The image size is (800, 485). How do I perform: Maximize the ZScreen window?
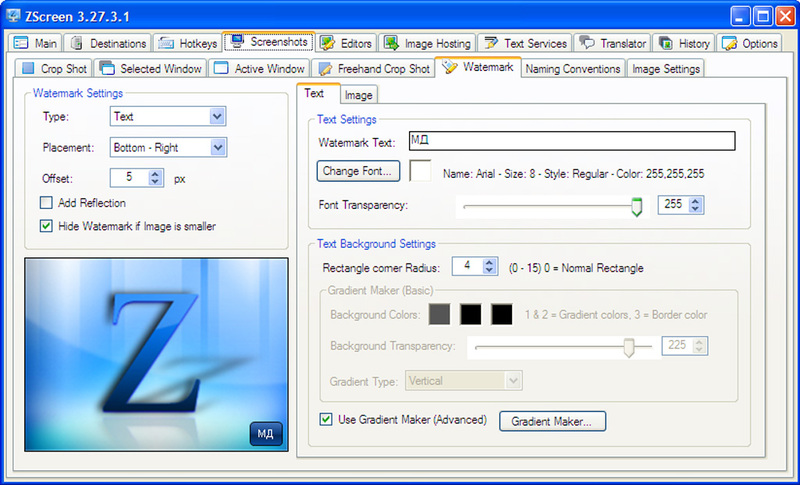click(x=763, y=16)
